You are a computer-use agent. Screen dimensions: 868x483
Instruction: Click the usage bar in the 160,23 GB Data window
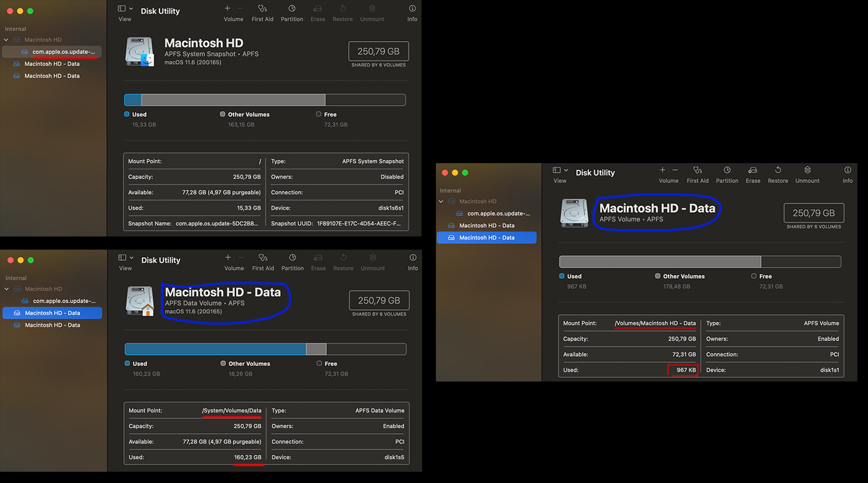(266, 349)
